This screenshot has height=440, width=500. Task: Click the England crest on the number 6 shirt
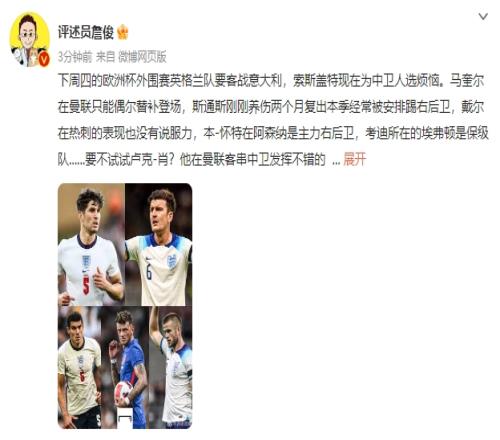tap(172, 262)
